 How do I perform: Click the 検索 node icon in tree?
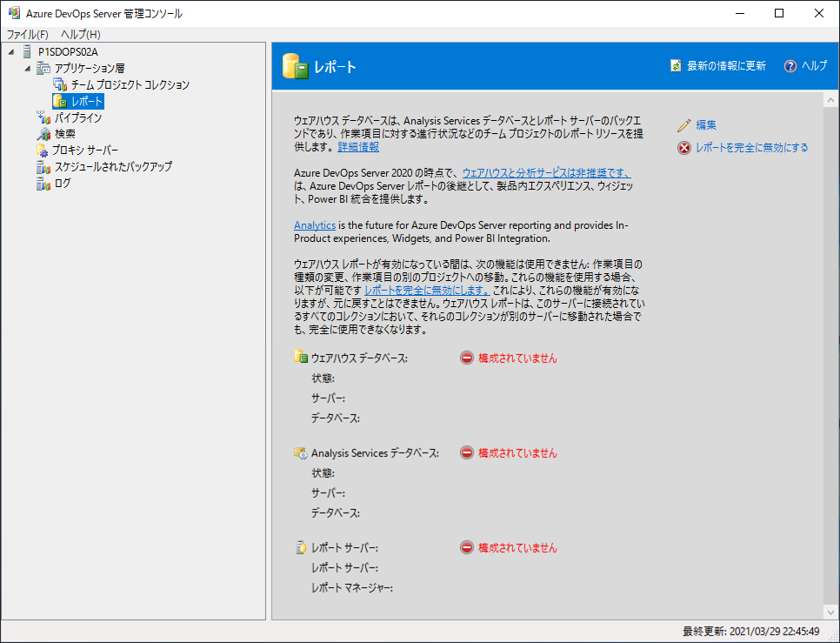point(43,134)
